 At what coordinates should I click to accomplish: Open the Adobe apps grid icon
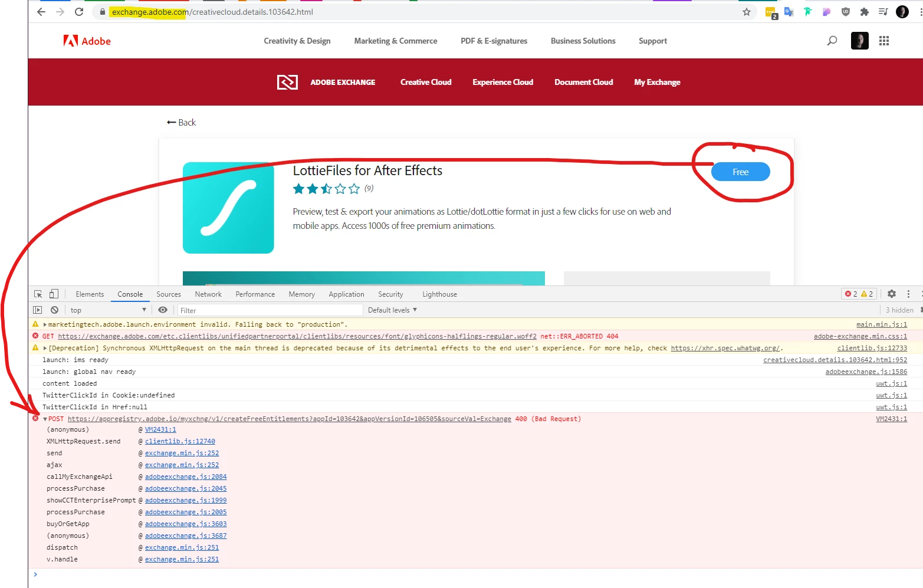coord(884,41)
